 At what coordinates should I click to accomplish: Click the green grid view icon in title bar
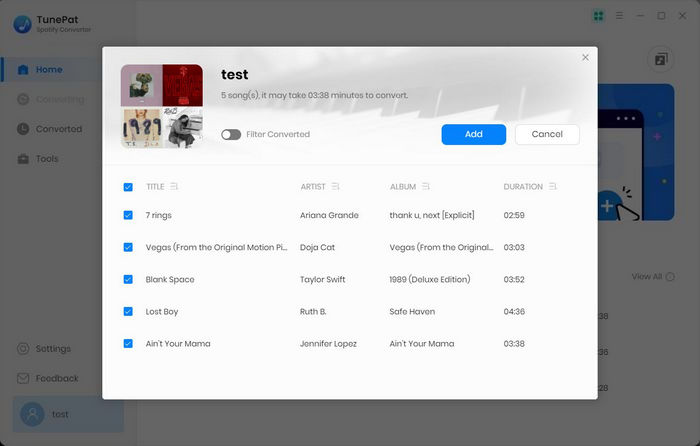pyautogui.click(x=598, y=16)
